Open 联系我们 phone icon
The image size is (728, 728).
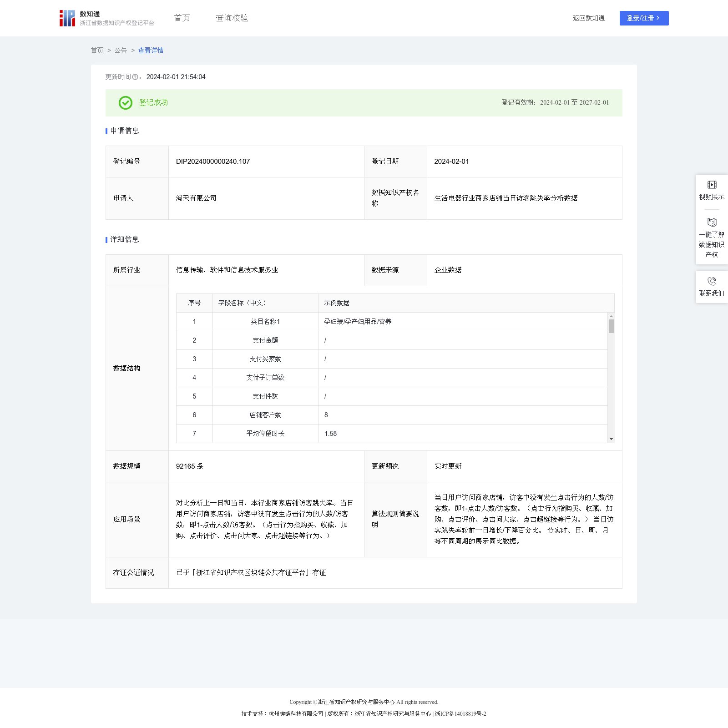pos(712,281)
